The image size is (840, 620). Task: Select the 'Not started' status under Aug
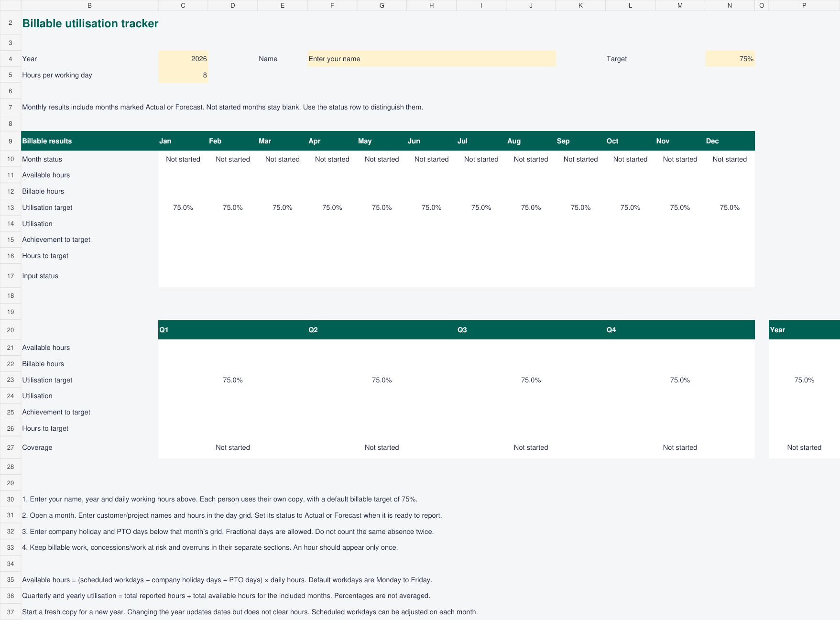click(x=531, y=159)
